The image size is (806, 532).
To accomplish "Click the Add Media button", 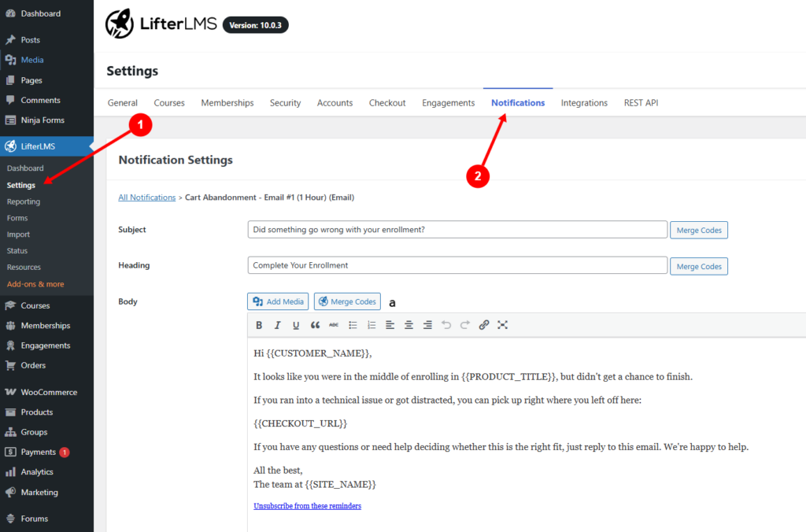I will (278, 301).
